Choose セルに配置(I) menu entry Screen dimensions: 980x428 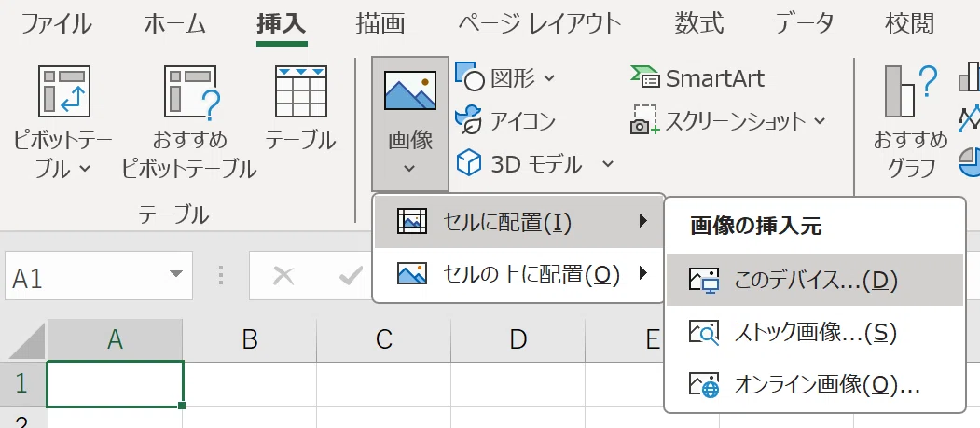click(518, 221)
